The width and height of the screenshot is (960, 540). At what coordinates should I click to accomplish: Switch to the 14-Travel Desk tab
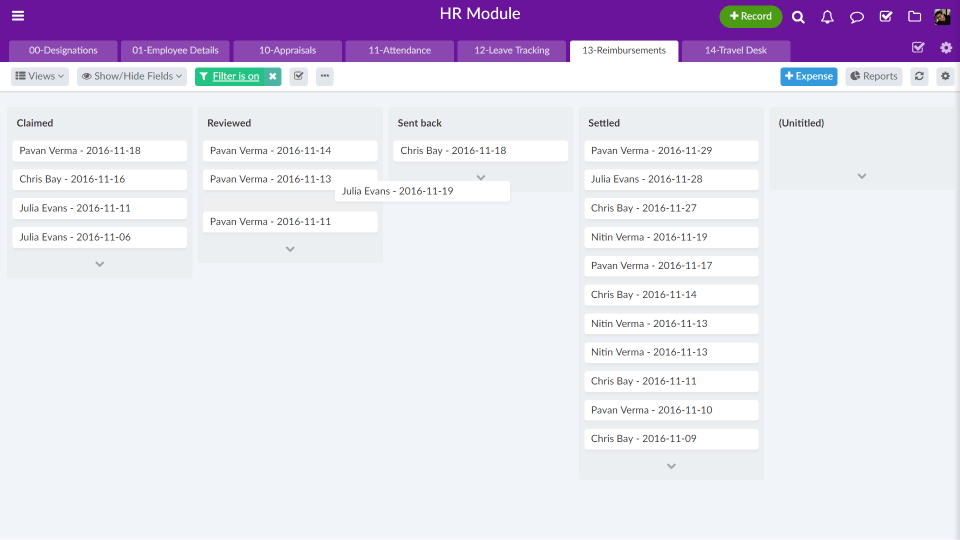point(736,51)
